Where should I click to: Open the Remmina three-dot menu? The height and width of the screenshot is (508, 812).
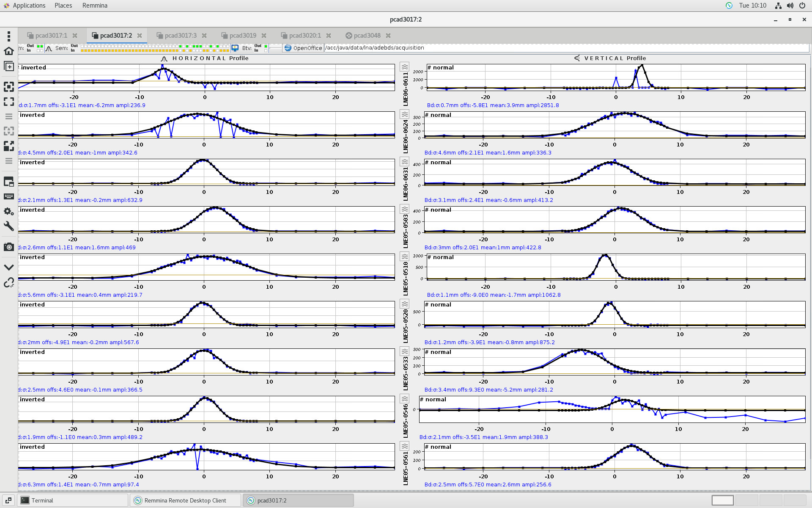point(8,36)
